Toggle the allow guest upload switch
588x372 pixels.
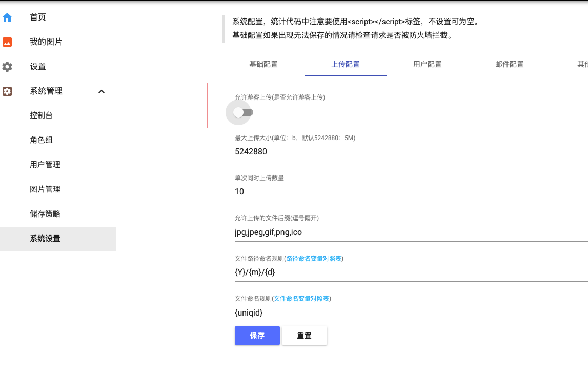(x=243, y=112)
